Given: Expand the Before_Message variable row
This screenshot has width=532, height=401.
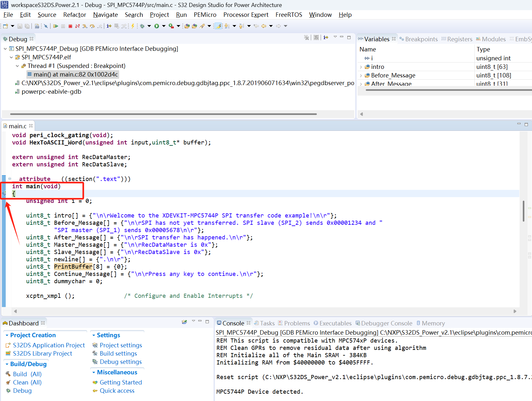Looking at the screenshot, I should [361, 76].
